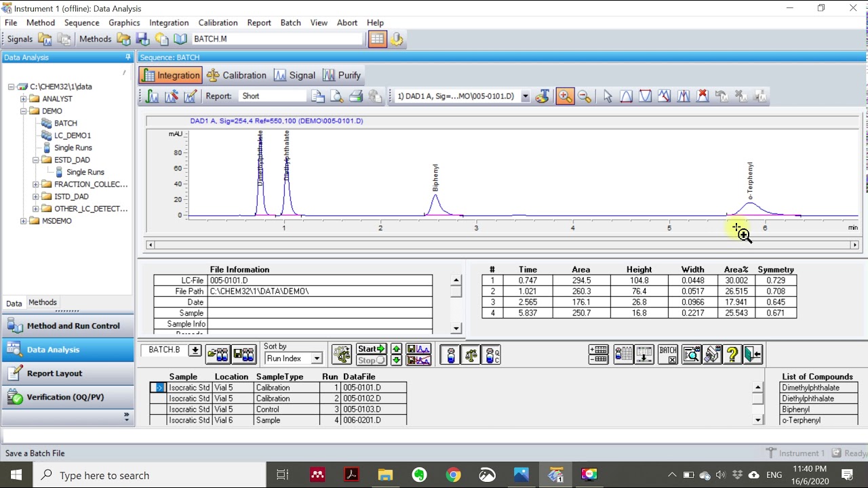Expand the FRACTION_COLLEC... folder node
This screenshot has height=488, width=868.
pyautogui.click(x=36, y=184)
